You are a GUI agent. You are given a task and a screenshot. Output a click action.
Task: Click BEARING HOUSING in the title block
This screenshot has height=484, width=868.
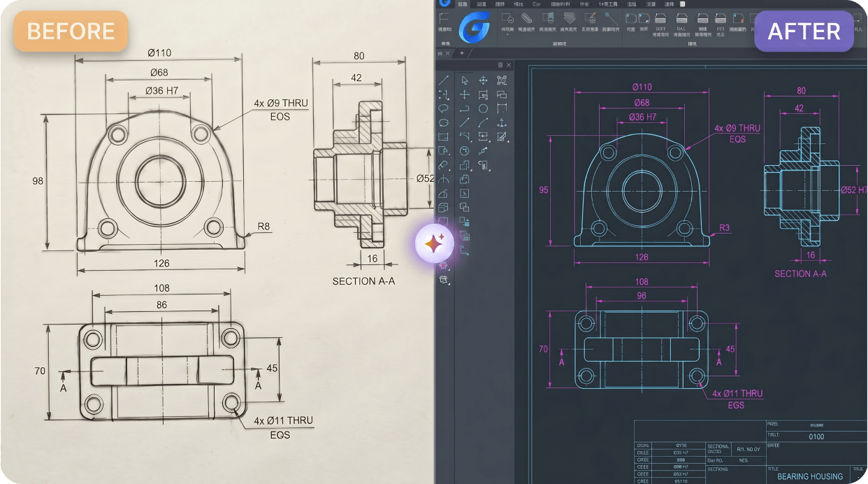point(810,476)
